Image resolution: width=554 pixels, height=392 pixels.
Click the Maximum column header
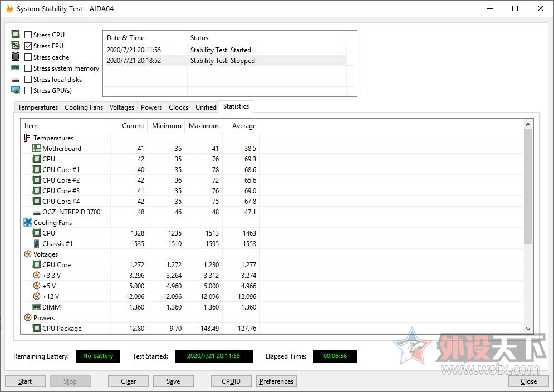[x=204, y=126]
